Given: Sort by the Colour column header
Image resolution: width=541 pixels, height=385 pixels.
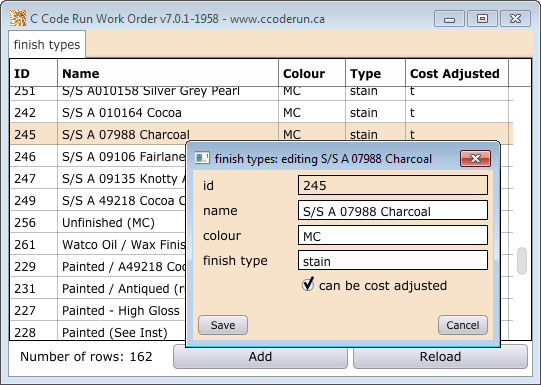Looking at the screenshot, I should coord(312,73).
